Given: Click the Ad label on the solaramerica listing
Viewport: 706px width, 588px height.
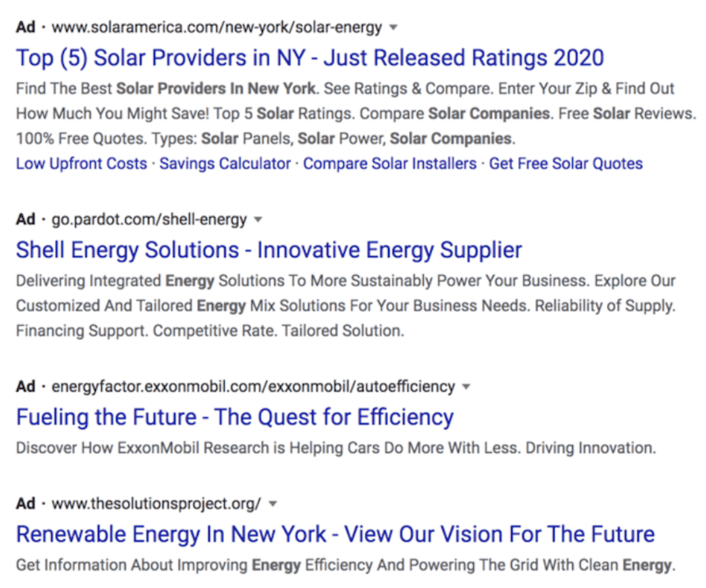Looking at the screenshot, I should pyautogui.click(x=26, y=28).
